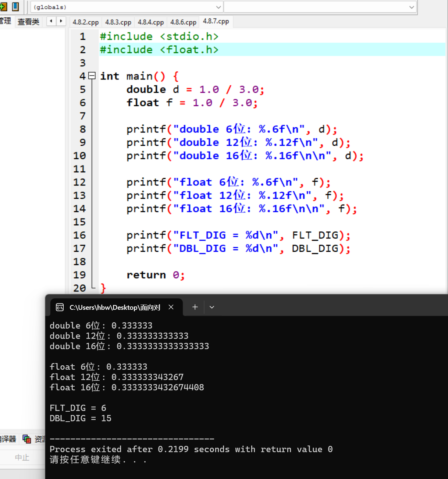
Task: Collapse the main() fold marker at line 4
Action: pos(92,76)
